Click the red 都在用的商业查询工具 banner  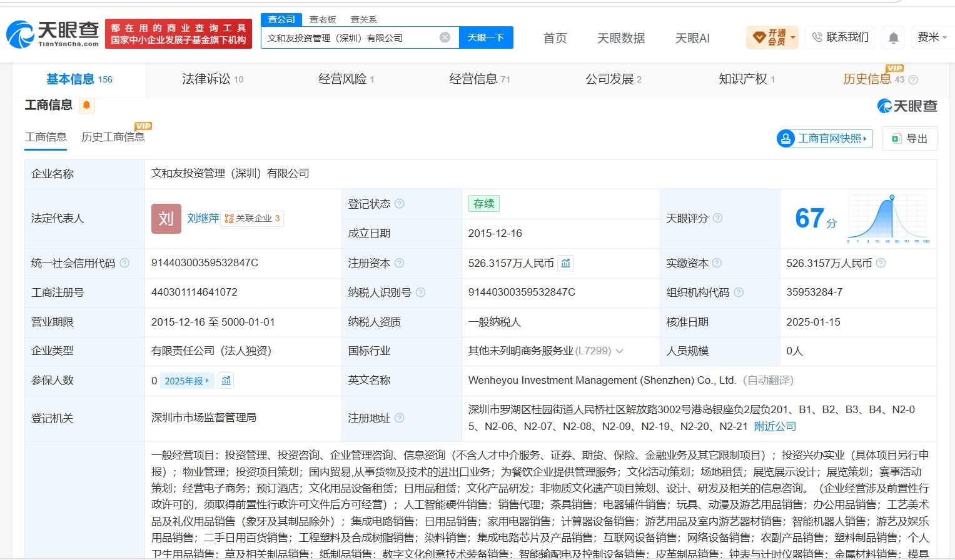(x=179, y=34)
